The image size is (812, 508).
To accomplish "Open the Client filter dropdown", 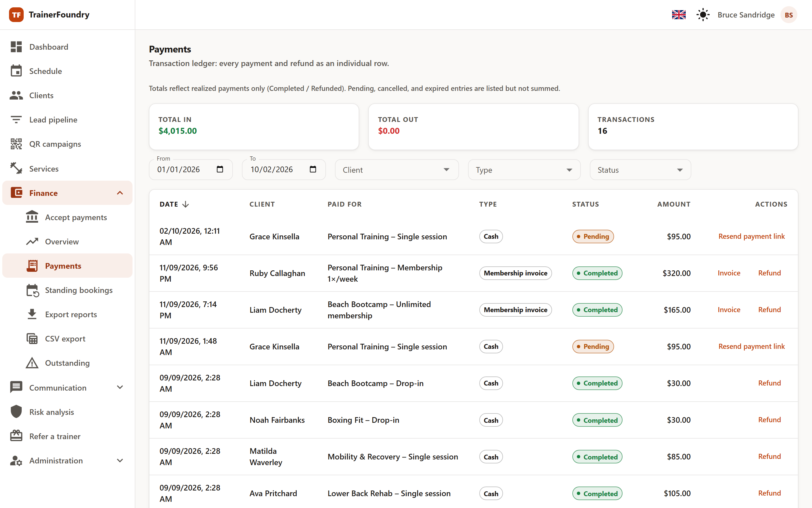I will 397,170.
